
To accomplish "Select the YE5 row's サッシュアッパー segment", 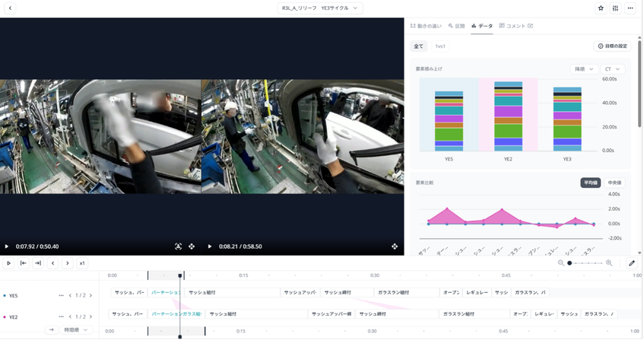I will [300, 292].
